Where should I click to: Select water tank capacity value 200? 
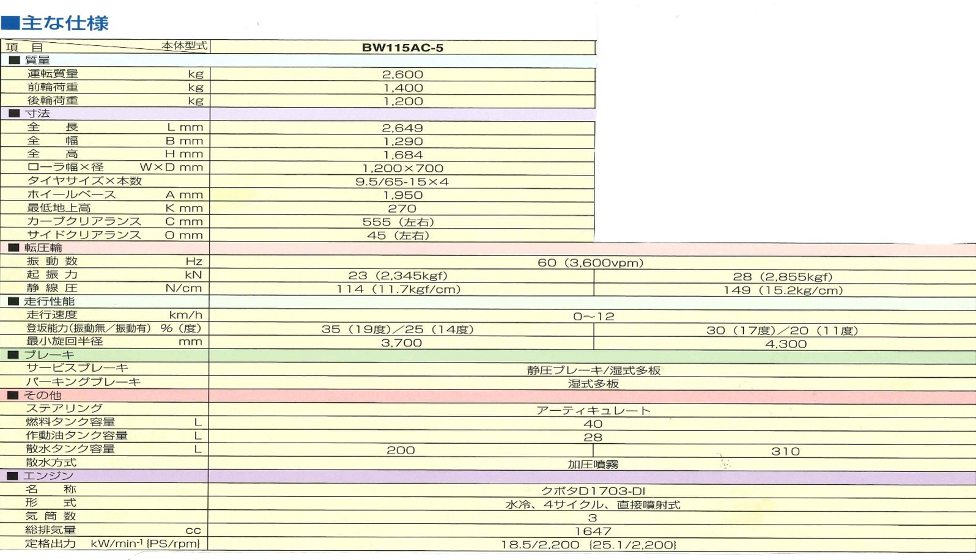click(401, 451)
